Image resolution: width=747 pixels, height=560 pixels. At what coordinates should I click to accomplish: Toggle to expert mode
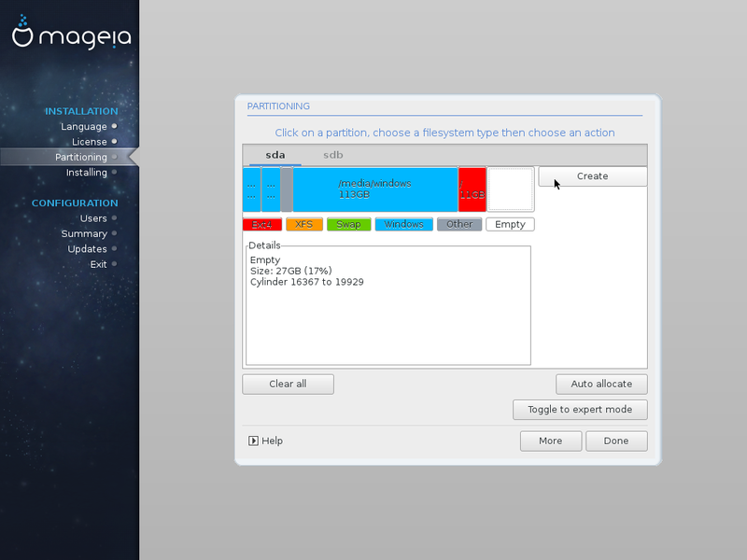coord(580,410)
